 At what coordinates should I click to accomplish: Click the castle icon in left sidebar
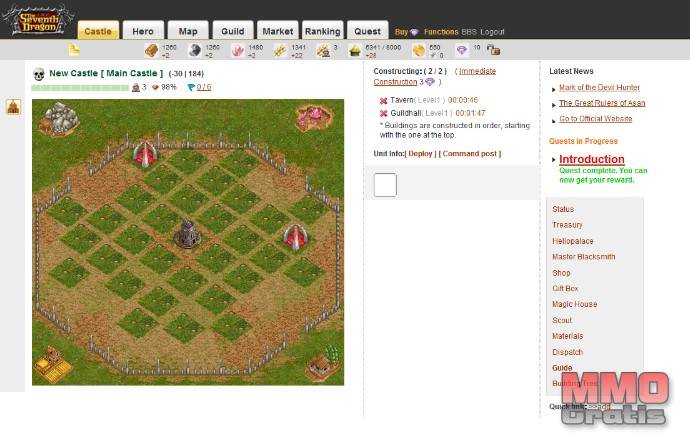[13, 107]
